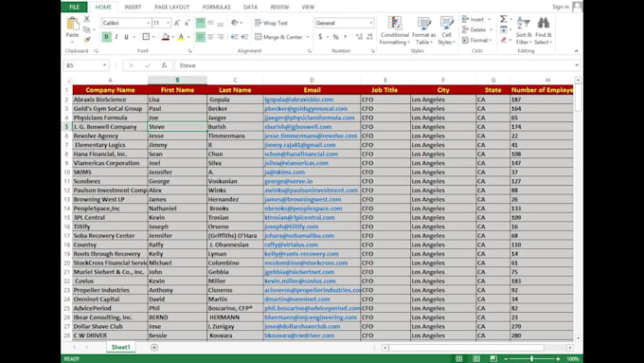Toggle Center horizontal alignment
Viewport: 644px width, 363px height.
[x=210, y=37]
